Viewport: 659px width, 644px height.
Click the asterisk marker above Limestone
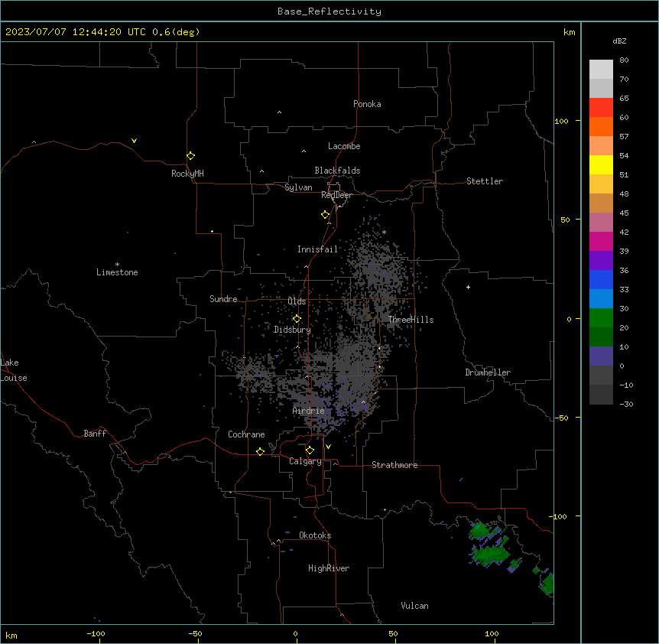pos(117,265)
